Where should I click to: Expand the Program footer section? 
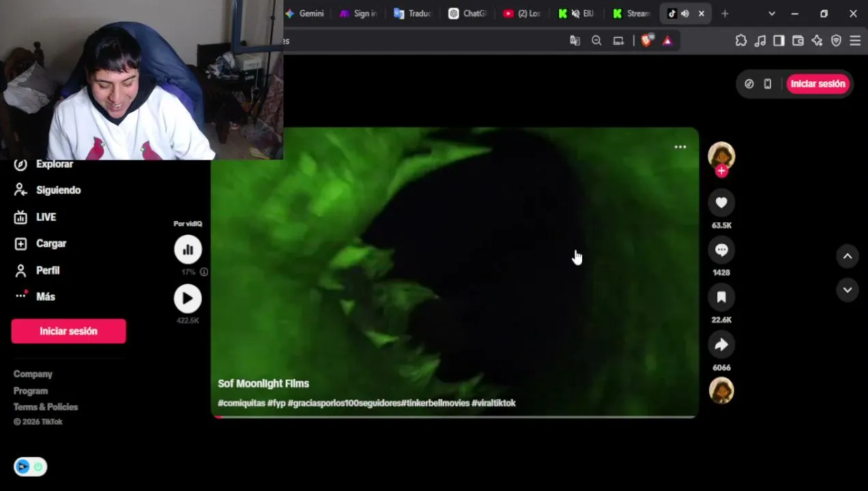pos(31,391)
